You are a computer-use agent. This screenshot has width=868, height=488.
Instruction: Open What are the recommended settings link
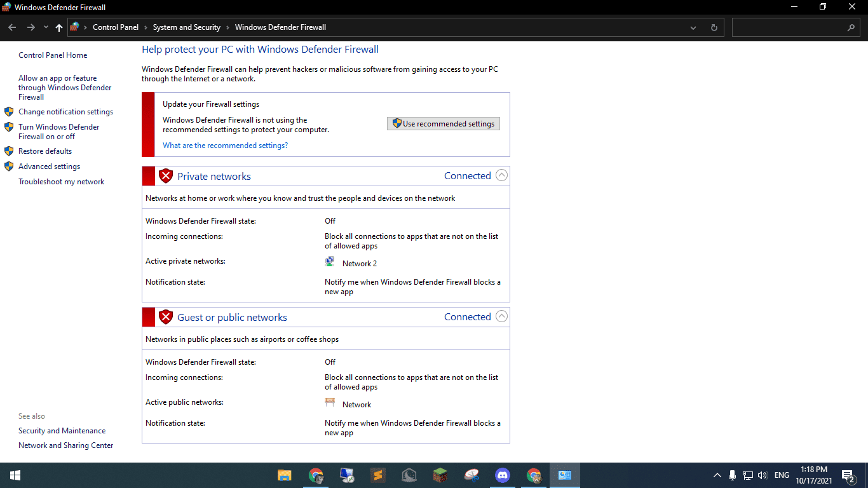click(x=226, y=146)
